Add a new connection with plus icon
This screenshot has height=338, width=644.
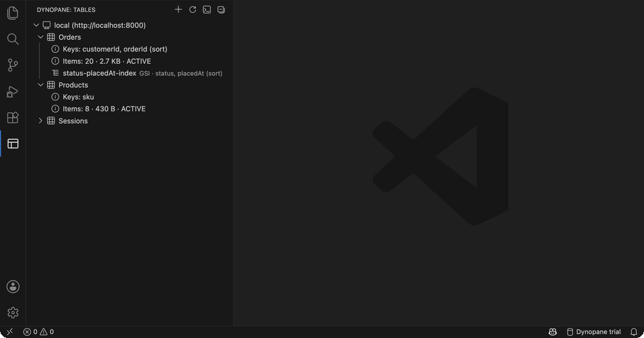click(178, 9)
